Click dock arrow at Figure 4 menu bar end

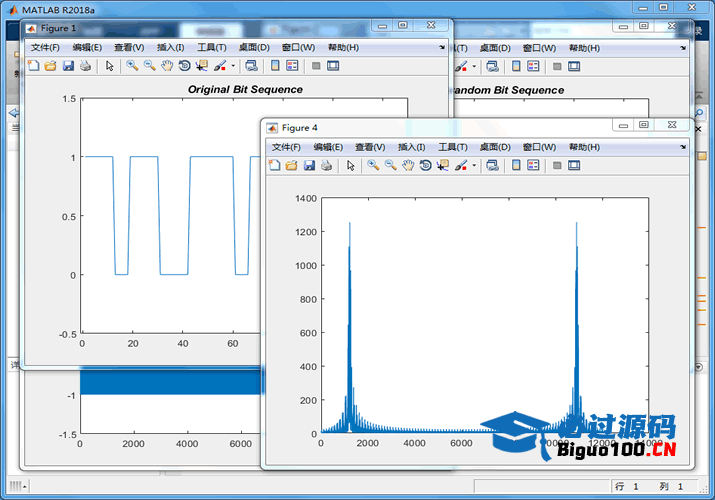[x=683, y=147]
